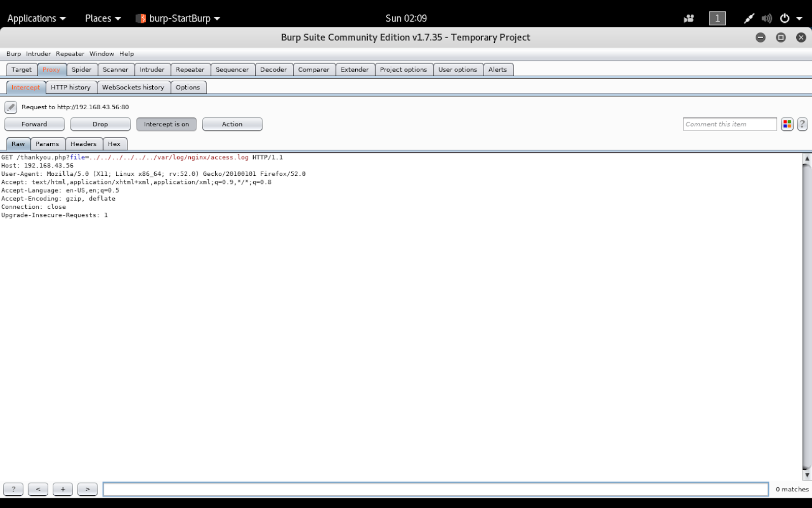The width and height of the screenshot is (812, 508).
Task: Open the power menu icon
Action: tap(785, 18)
